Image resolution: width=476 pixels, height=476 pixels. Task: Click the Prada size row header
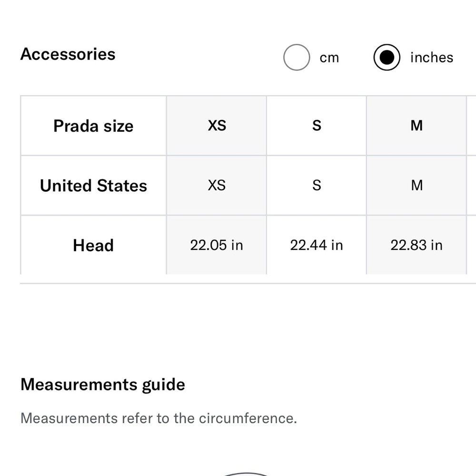point(93,126)
